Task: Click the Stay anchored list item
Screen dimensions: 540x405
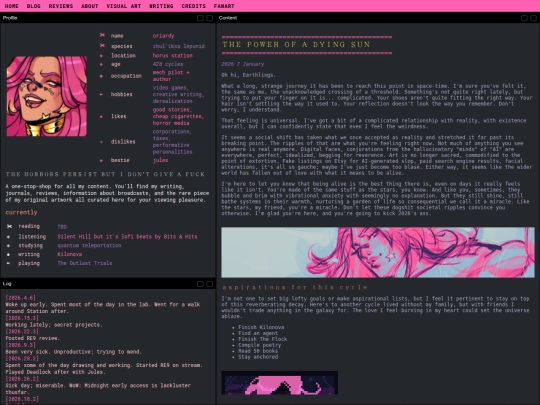Action: pos(258,357)
